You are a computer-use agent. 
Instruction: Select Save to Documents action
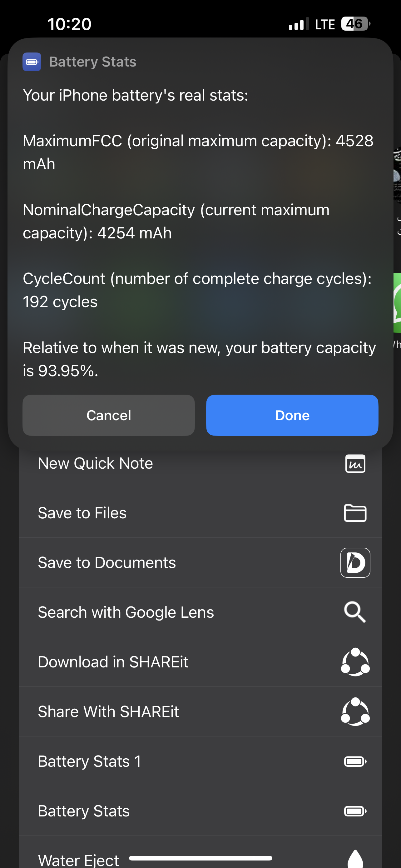[107, 563]
